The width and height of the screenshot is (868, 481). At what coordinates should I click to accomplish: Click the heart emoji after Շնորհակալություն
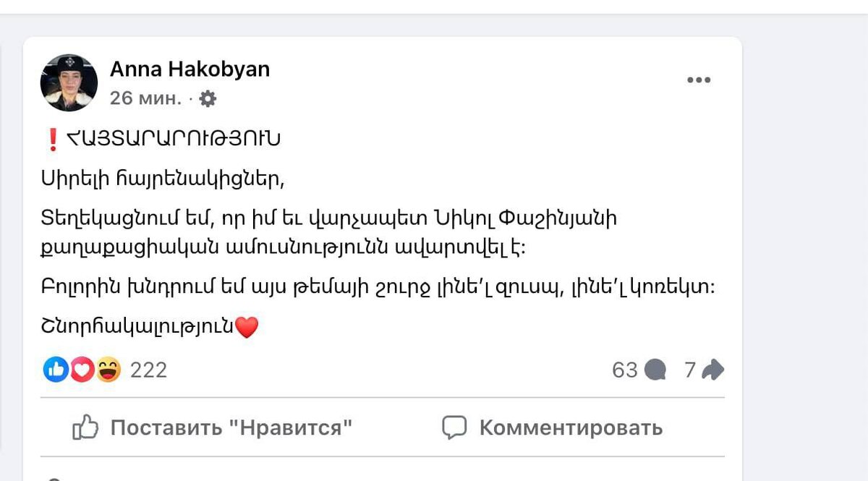(248, 328)
